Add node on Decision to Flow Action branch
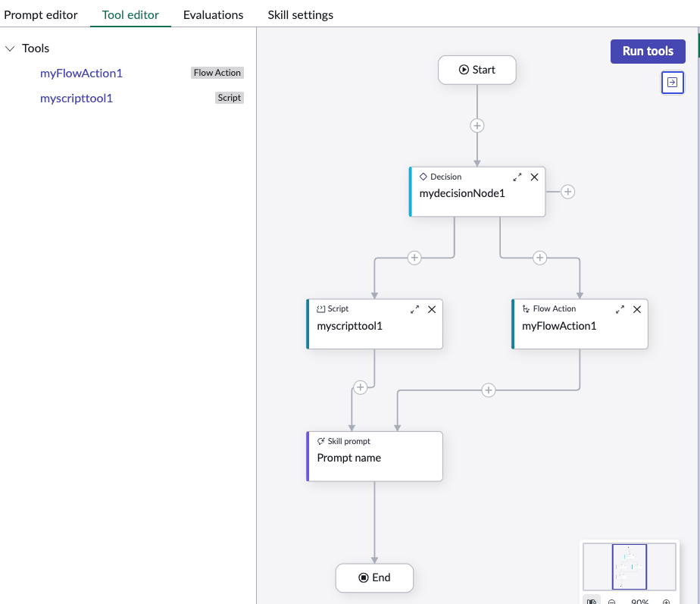700x604 pixels. [539, 258]
